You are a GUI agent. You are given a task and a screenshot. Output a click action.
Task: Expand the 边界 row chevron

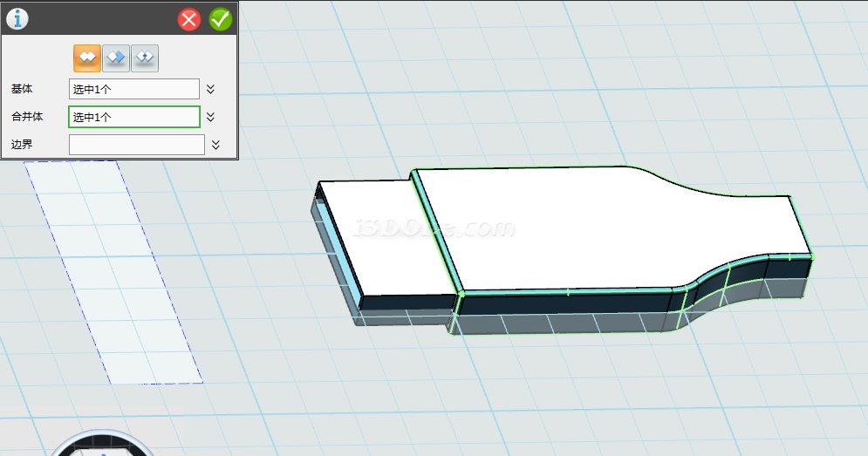(215, 145)
